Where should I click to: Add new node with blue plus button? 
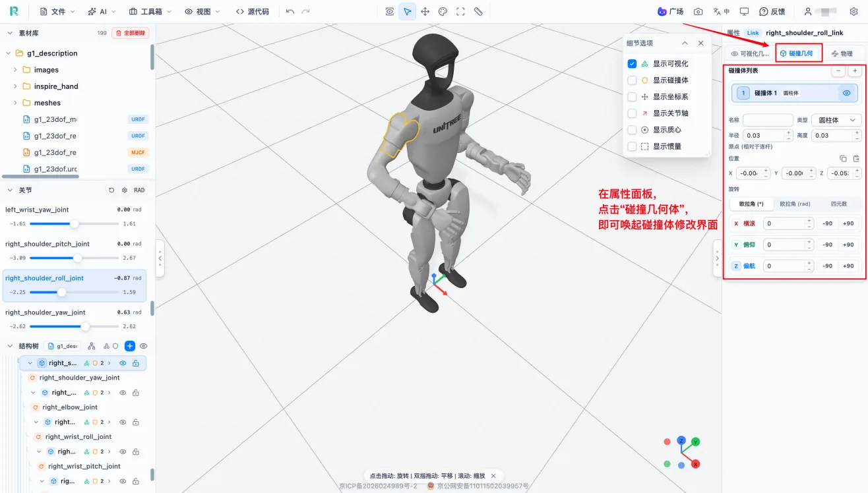click(x=130, y=346)
